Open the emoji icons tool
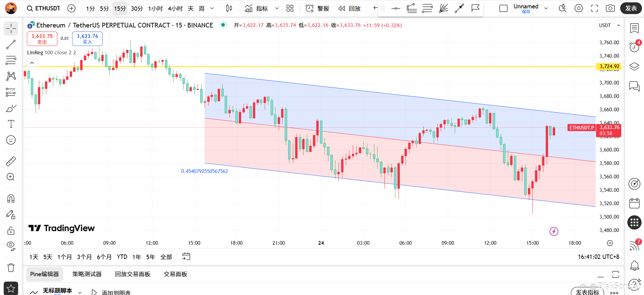 pyautogui.click(x=11, y=140)
